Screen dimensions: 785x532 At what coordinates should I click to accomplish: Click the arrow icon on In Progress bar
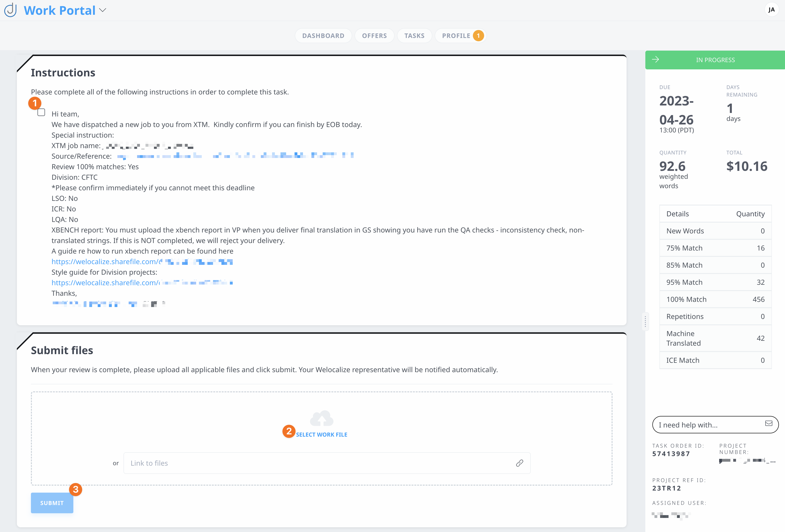[x=655, y=60]
